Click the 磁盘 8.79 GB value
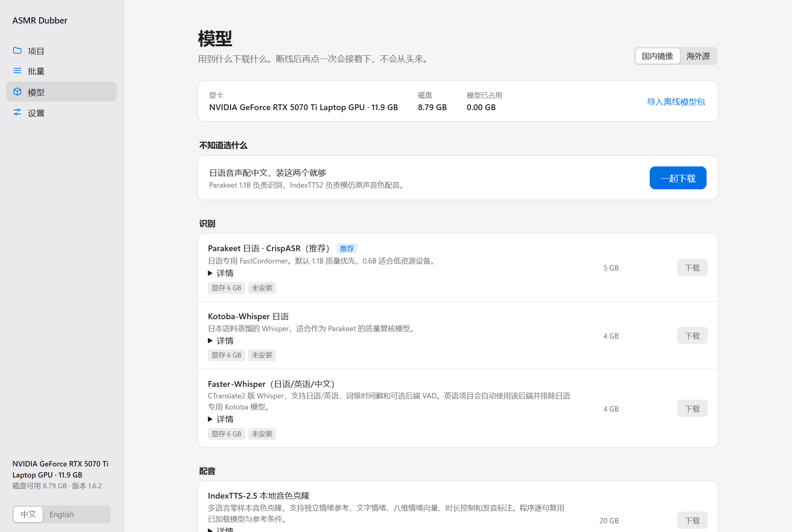Image resolution: width=792 pixels, height=532 pixels. tap(432, 107)
